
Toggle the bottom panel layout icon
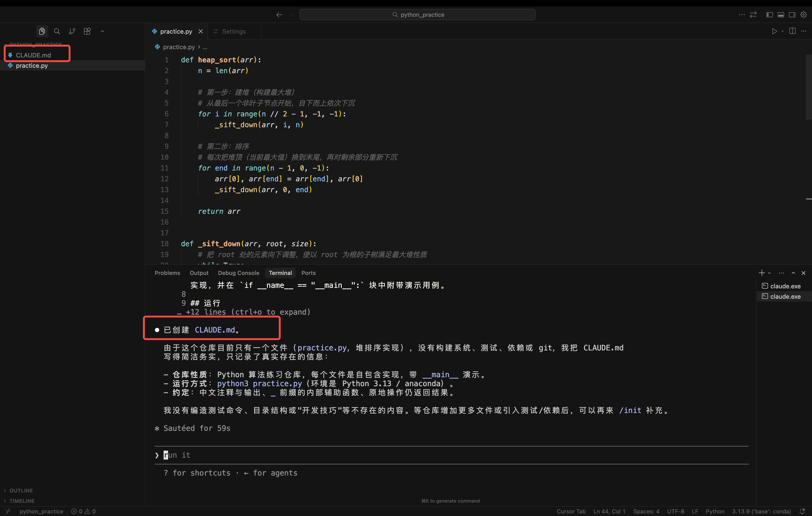781,15
